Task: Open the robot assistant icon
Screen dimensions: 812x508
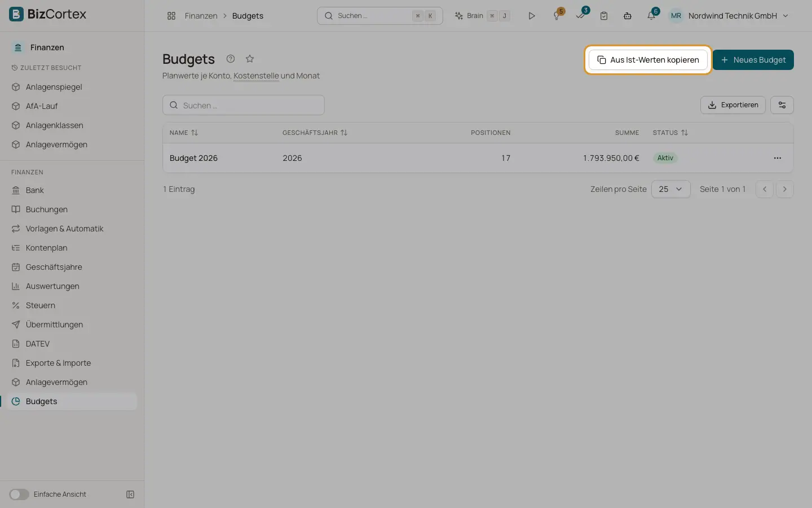Action: [627, 16]
